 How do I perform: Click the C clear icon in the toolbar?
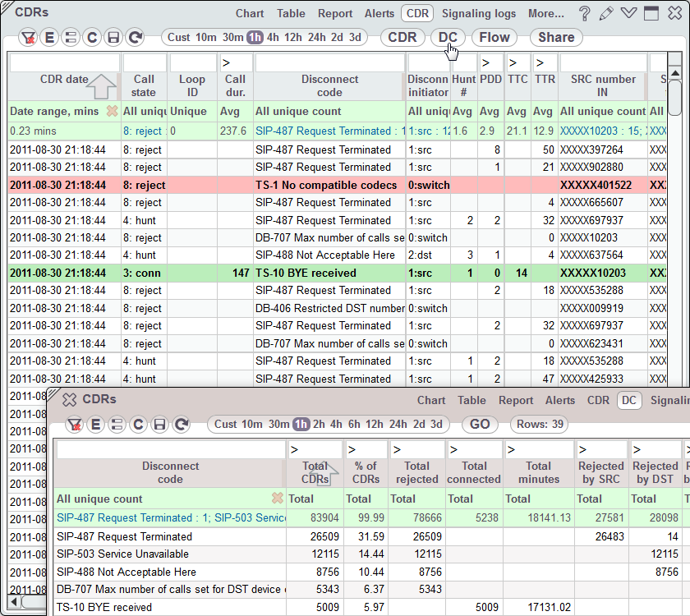coord(94,37)
